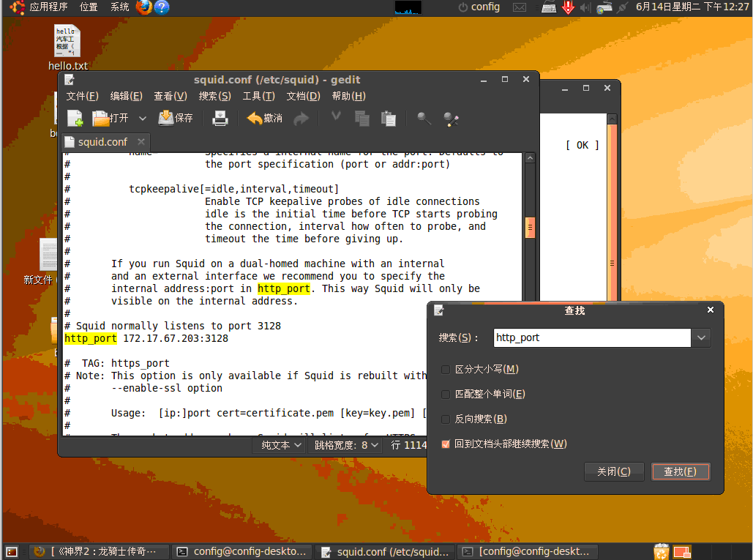This screenshot has width=753, height=560.
Task: Switch to [config@config-deskt... taskbar item
Action: pyautogui.click(x=528, y=552)
